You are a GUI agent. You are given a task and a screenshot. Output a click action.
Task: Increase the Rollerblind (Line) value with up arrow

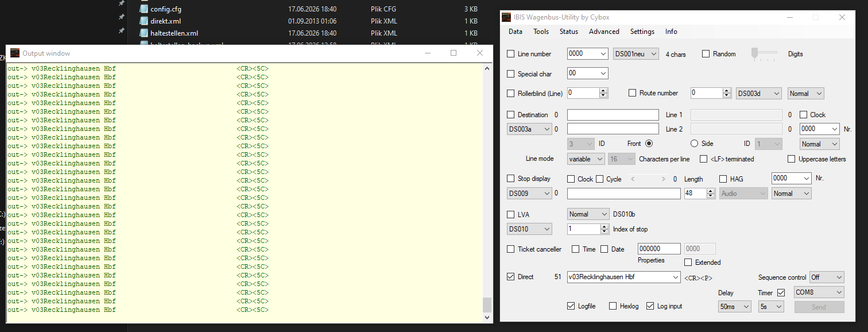tap(603, 91)
